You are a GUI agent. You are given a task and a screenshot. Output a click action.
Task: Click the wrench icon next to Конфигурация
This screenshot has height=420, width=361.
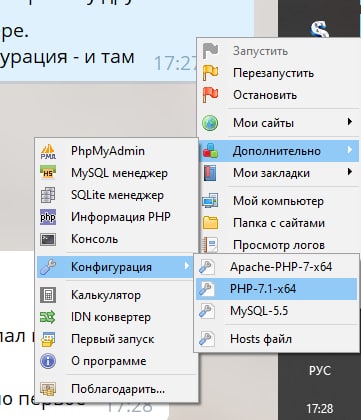(48, 267)
